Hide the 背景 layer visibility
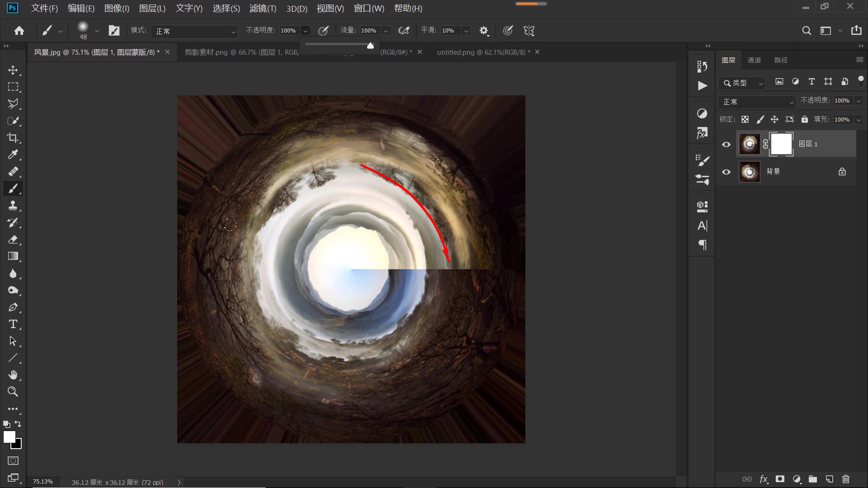 (726, 172)
